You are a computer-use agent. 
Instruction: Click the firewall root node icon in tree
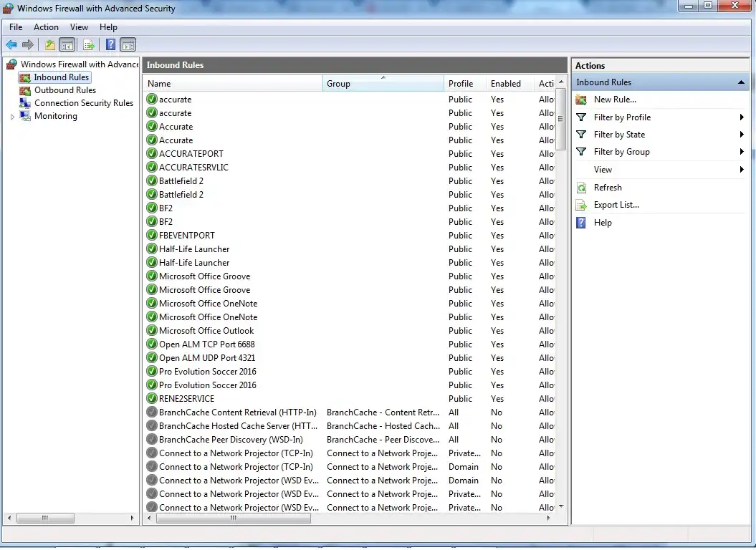click(x=12, y=64)
